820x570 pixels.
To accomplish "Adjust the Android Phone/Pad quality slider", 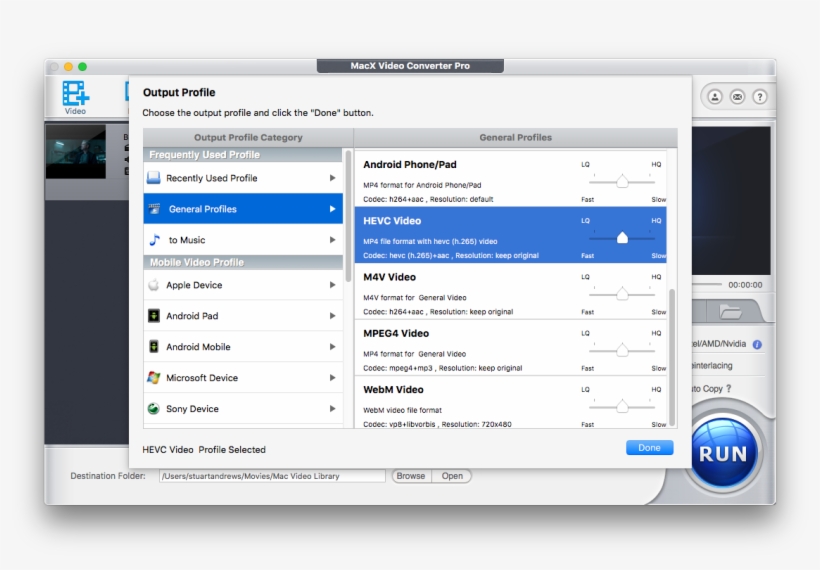I will click(x=622, y=181).
